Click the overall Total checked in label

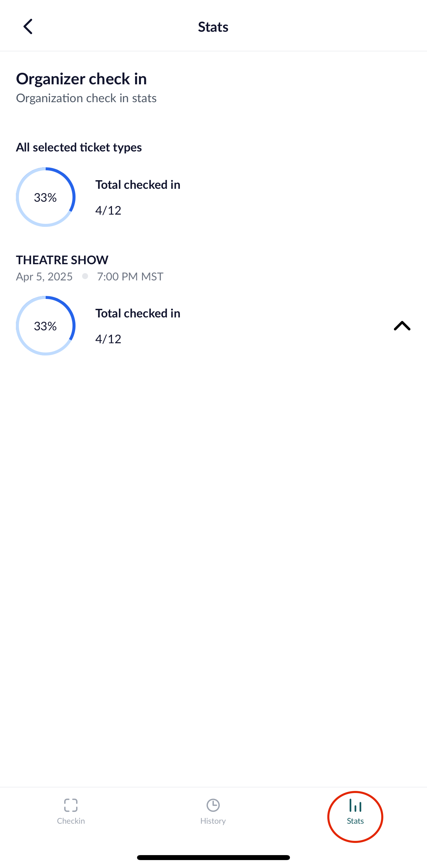(x=138, y=185)
